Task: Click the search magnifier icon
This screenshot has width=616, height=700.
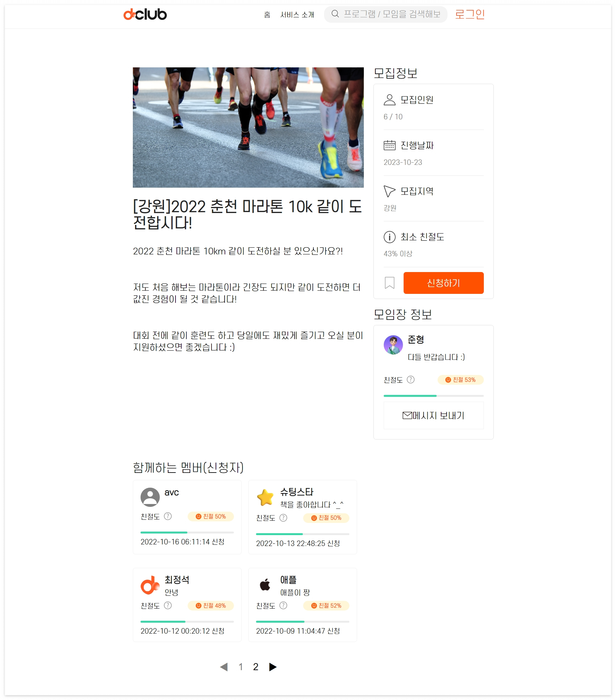Action: [335, 14]
